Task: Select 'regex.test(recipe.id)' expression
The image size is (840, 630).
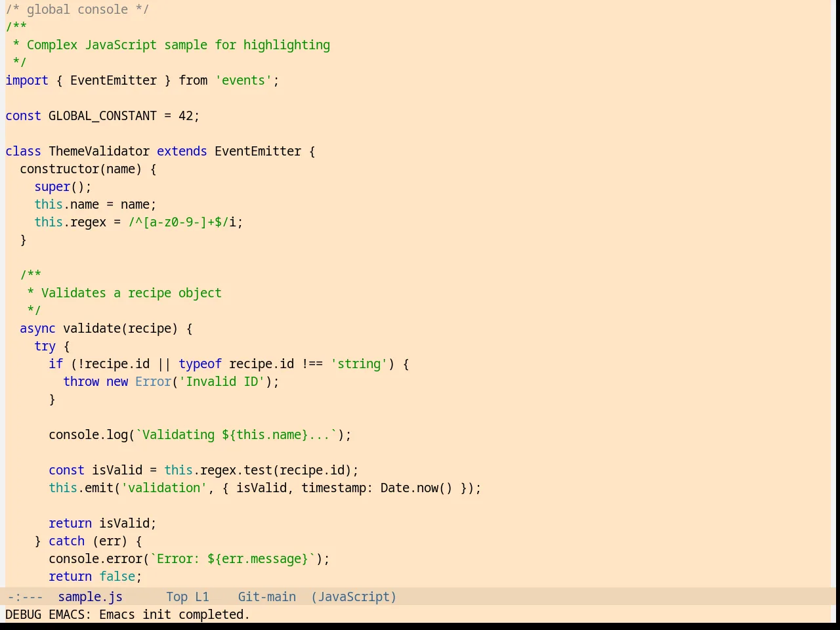Action: (x=276, y=470)
